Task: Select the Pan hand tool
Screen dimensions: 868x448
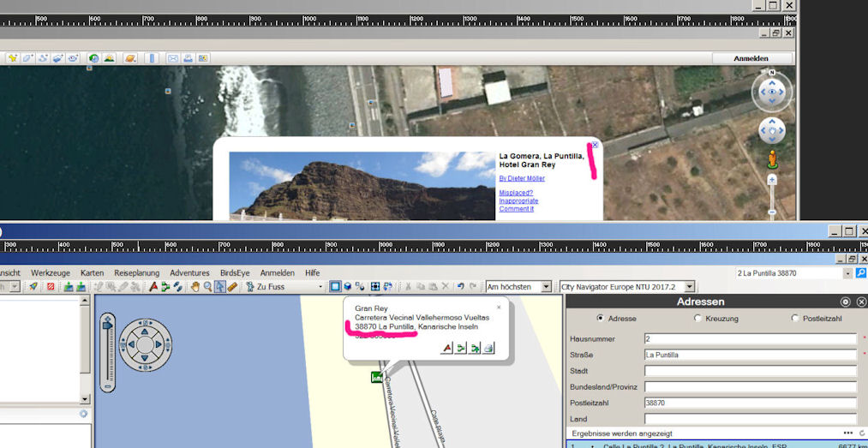Action: click(195, 286)
